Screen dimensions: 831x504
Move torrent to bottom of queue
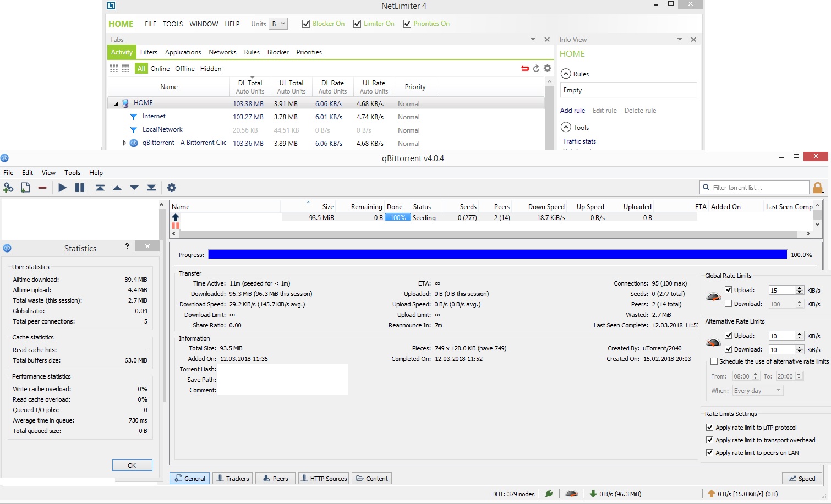(151, 188)
